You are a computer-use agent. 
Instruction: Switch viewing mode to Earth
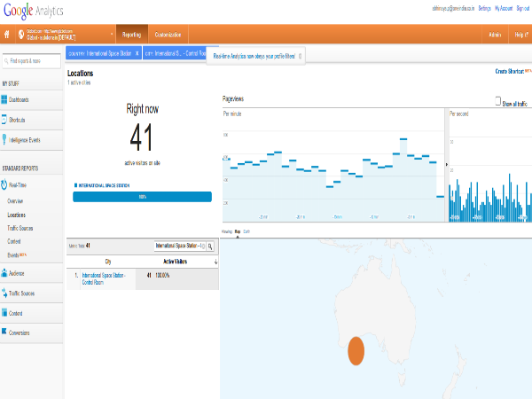[x=246, y=231]
